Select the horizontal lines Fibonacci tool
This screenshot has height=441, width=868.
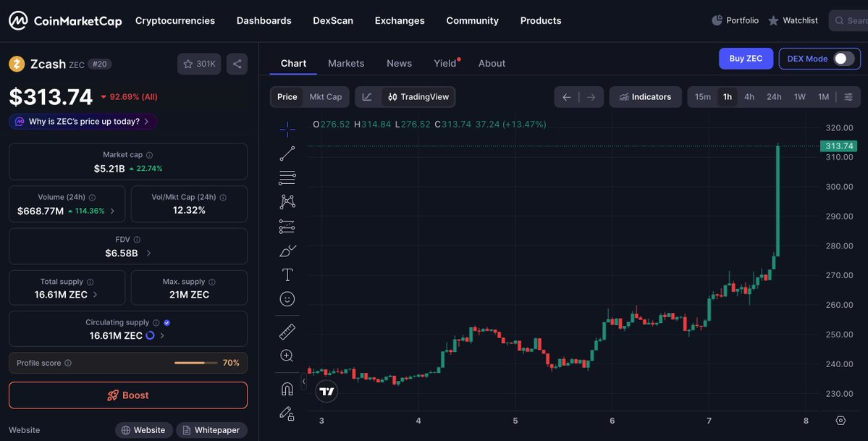pos(287,178)
